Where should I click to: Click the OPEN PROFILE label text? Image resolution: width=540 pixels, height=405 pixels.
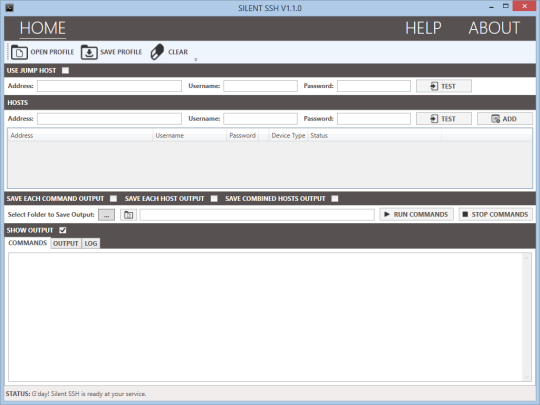pyautogui.click(x=52, y=52)
